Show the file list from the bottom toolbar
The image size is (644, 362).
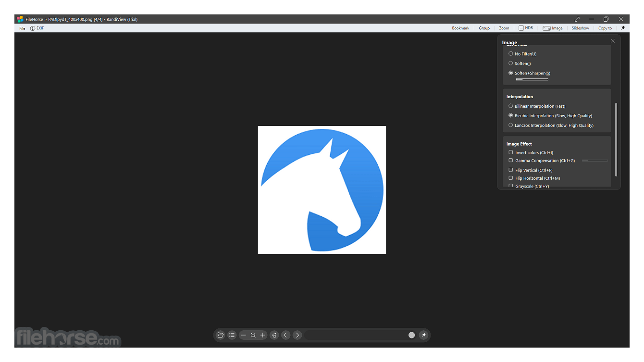[x=232, y=335]
